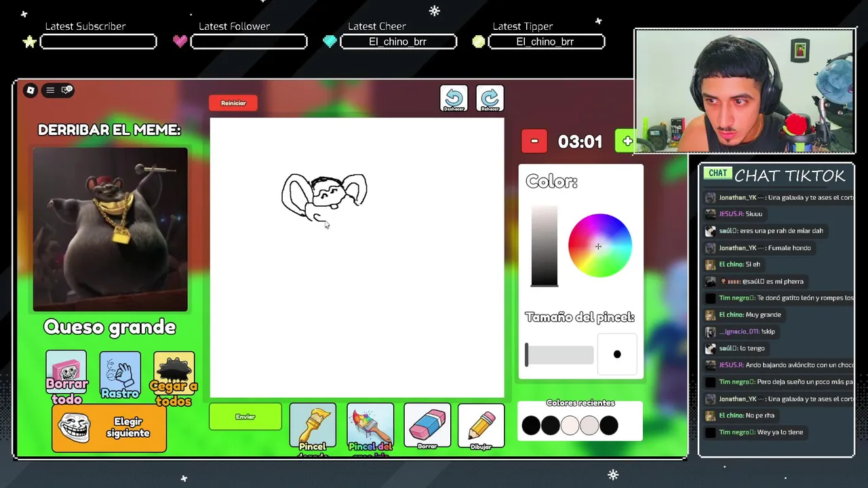The image size is (868, 488).
Task: Click the green plus button beside the timer
Action: 627,141
